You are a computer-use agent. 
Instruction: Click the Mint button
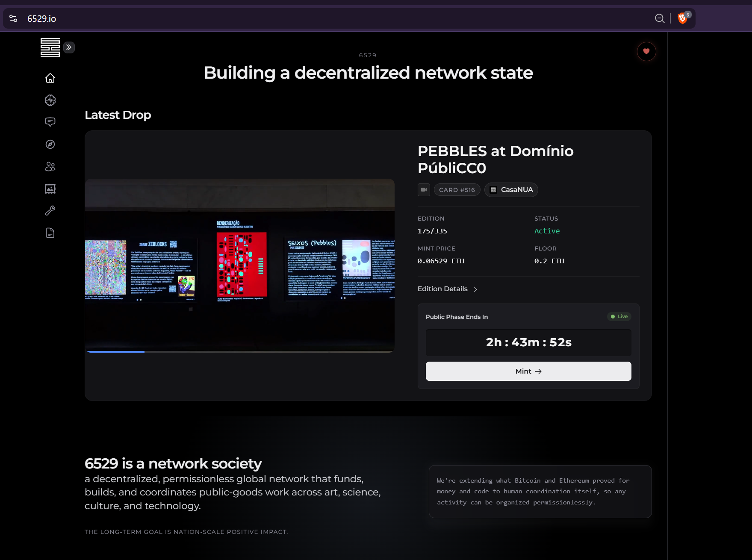528,371
